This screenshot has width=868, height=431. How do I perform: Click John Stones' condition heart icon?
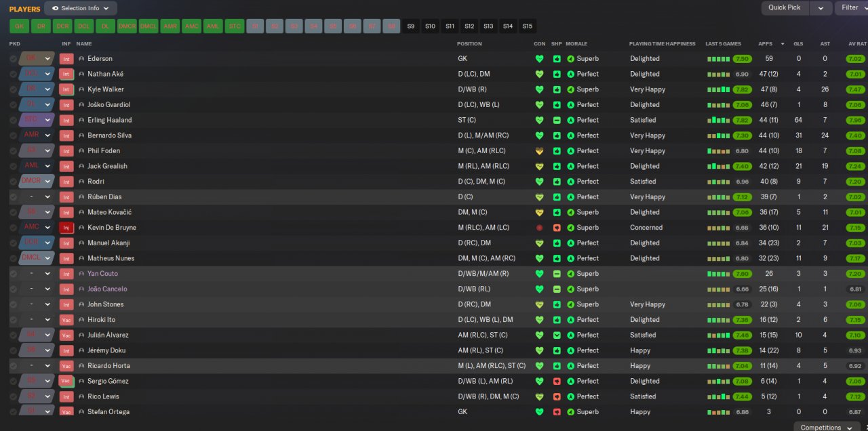[540, 304]
